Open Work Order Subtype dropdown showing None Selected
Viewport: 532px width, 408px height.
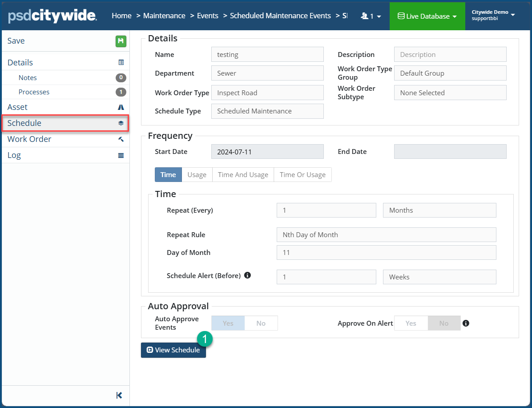(450, 93)
